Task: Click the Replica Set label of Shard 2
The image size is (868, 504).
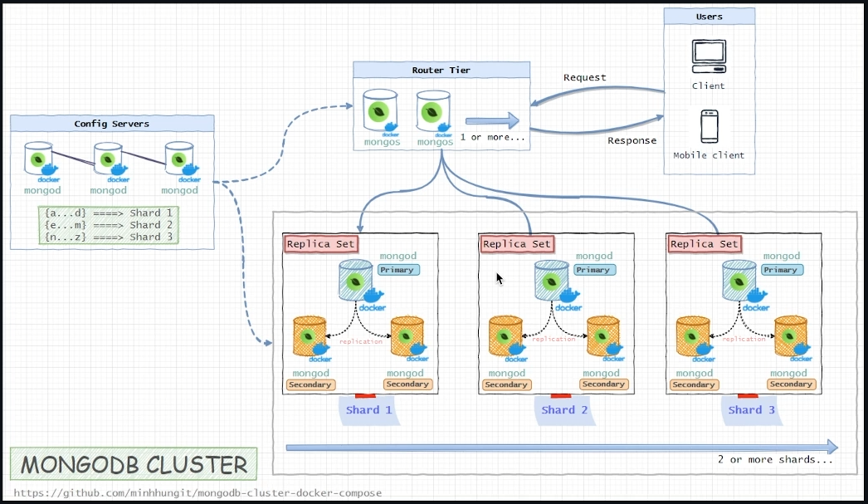Action: click(x=517, y=243)
